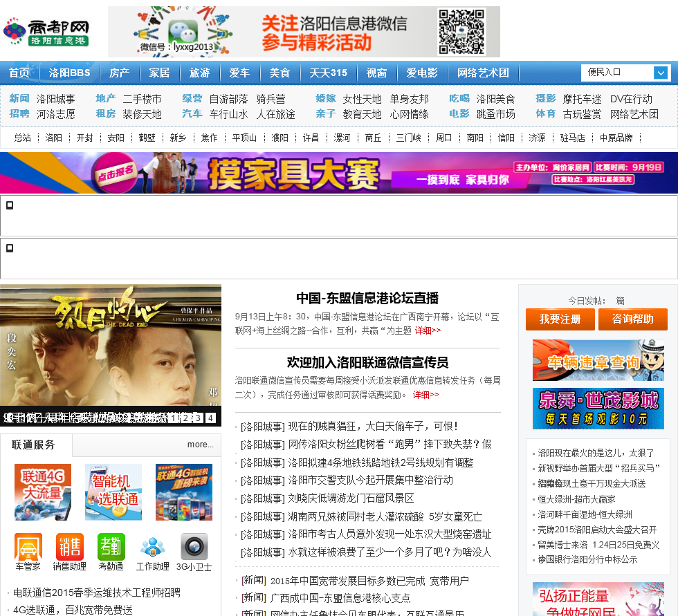This screenshot has width=678, height=616.
Task: Open the 二手楼市 link
Action: pyautogui.click(x=143, y=100)
